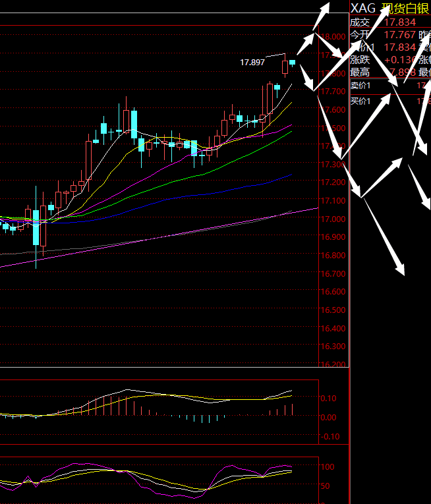This screenshot has width=431, height=504.
Task: Click the -0.10 label on MACD axis
Action: click(x=330, y=437)
